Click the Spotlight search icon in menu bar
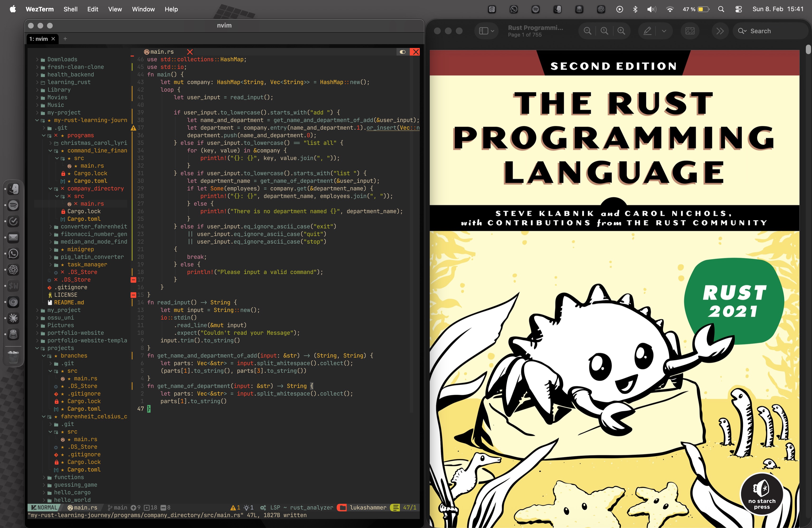 [721, 9]
